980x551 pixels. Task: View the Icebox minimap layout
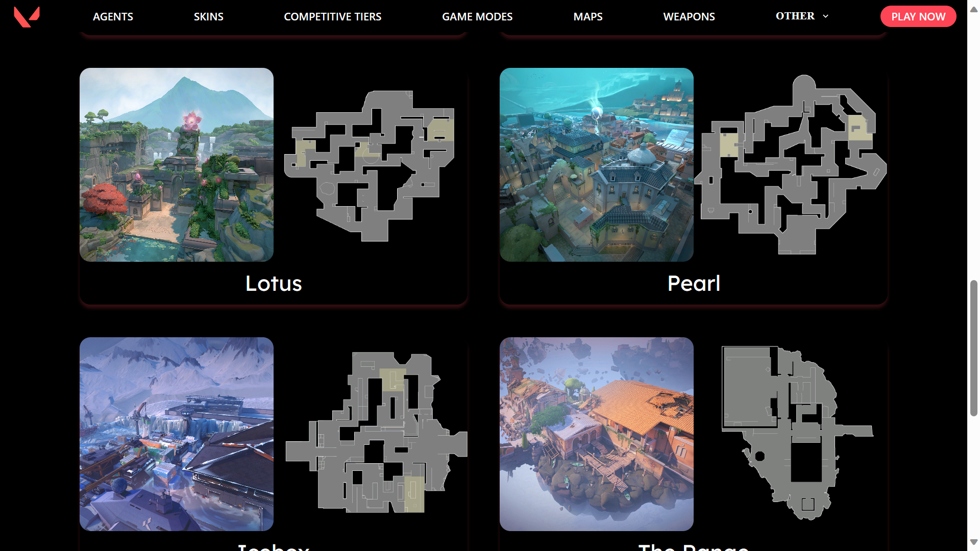pyautogui.click(x=376, y=432)
